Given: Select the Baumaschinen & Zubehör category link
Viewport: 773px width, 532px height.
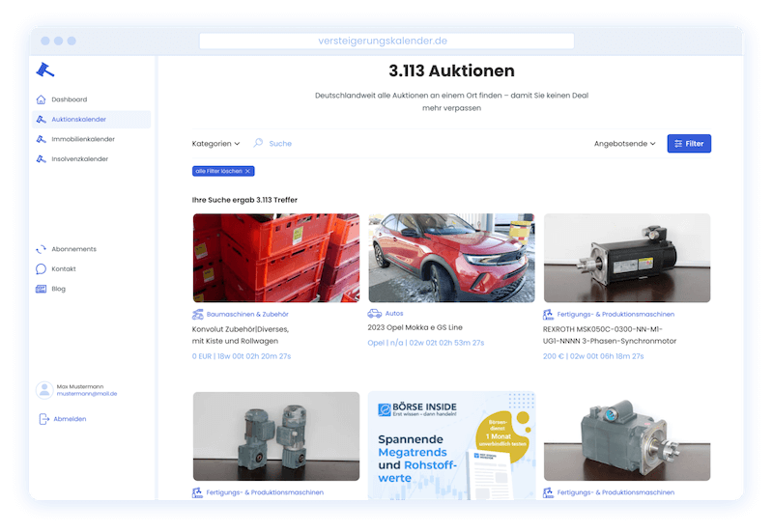Looking at the screenshot, I should point(247,314).
